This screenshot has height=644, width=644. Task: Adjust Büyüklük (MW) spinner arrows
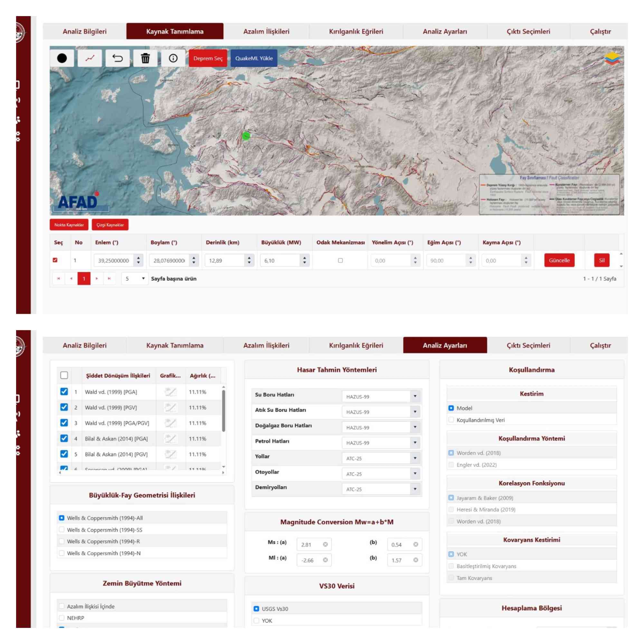point(304,260)
